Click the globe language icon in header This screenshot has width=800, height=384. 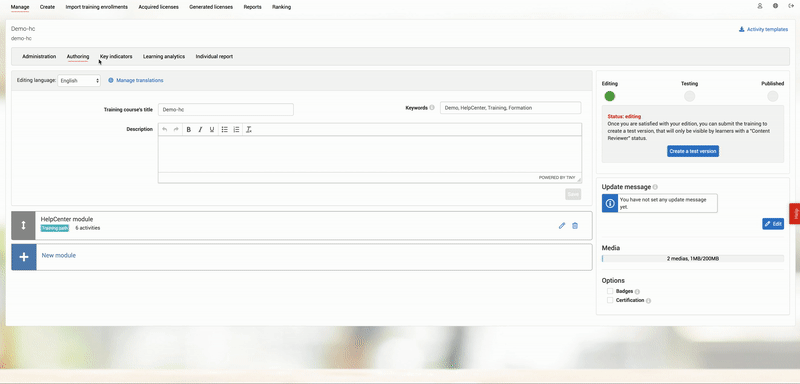click(775, 6)
